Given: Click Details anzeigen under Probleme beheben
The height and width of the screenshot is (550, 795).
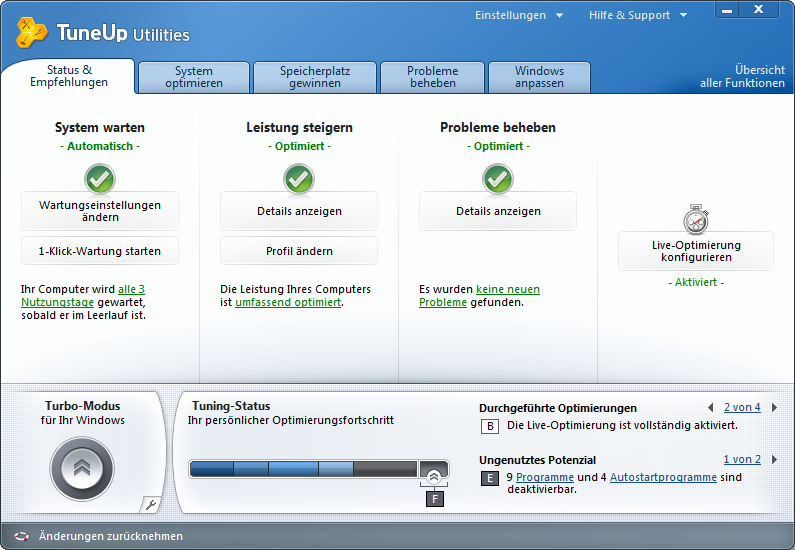Looking at the screenshot, I should [x=498, y=211].
